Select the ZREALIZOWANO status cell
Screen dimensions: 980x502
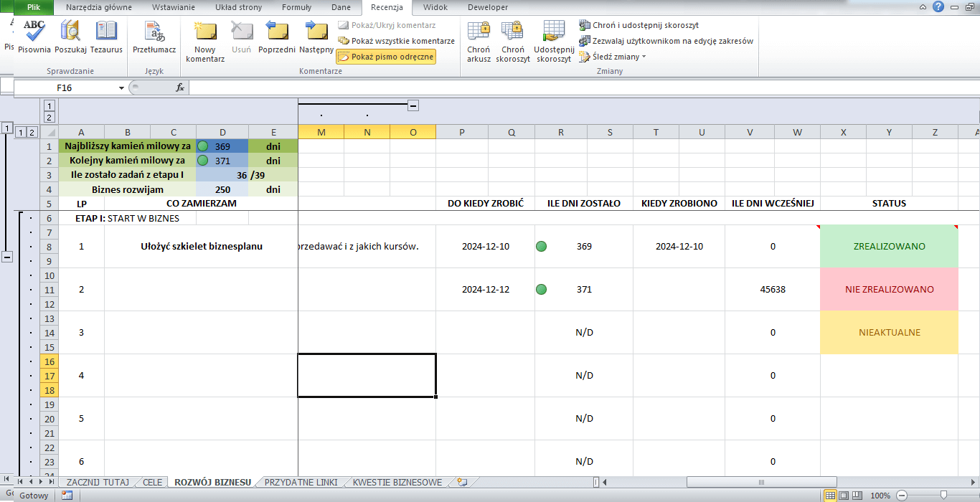[889, 246]
